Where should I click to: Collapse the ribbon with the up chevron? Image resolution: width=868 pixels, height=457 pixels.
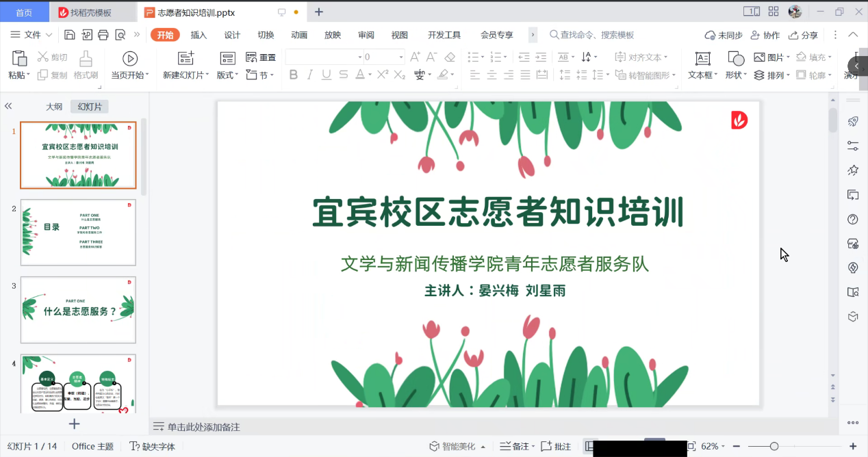pyautogui.click(x=853, y=35)
